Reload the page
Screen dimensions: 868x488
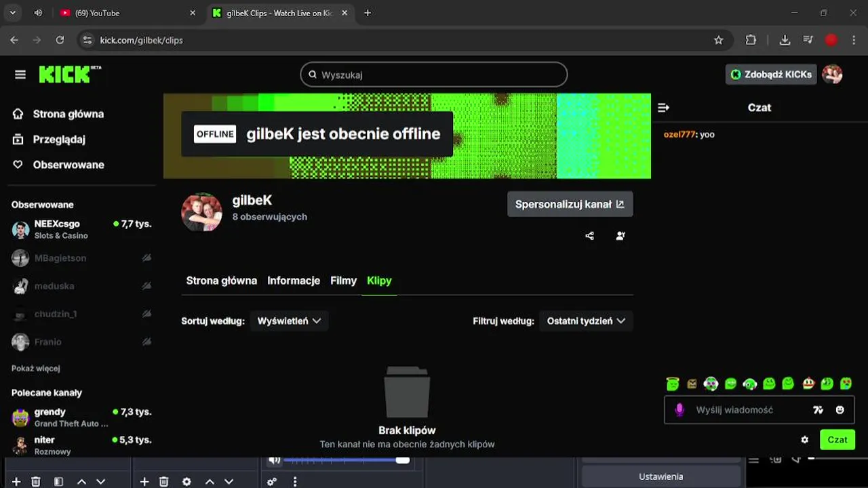60,40
